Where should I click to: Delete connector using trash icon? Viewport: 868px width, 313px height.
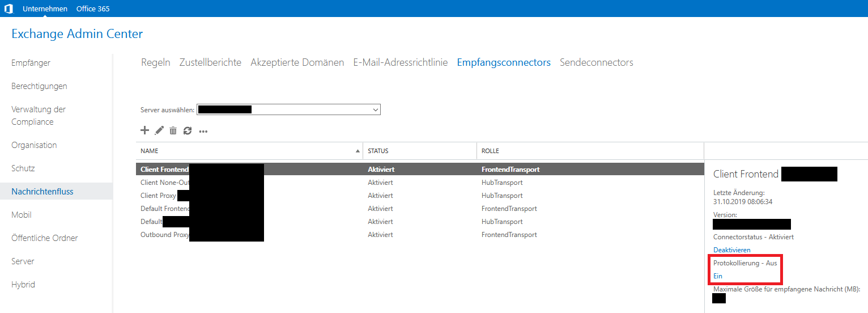[x=173, y=130]
